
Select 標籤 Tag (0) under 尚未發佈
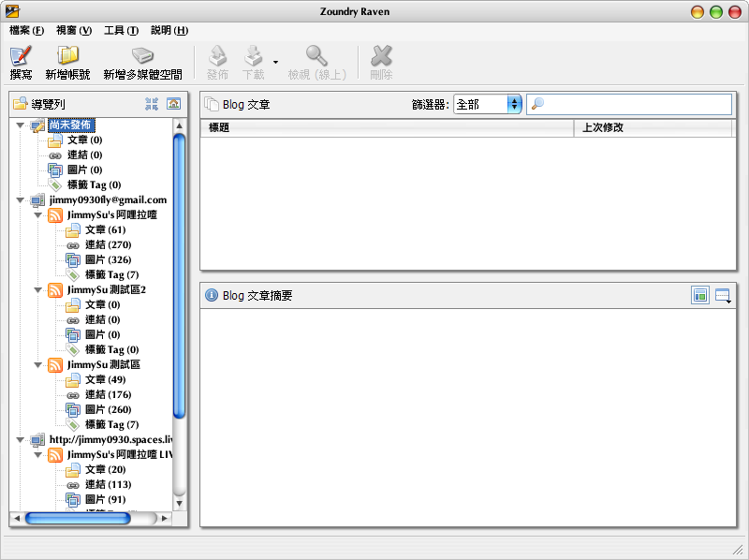click(95, 184)
